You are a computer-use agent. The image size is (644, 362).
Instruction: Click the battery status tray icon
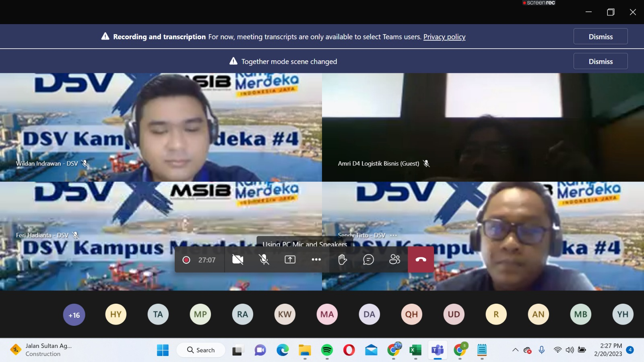coord(582,350)
